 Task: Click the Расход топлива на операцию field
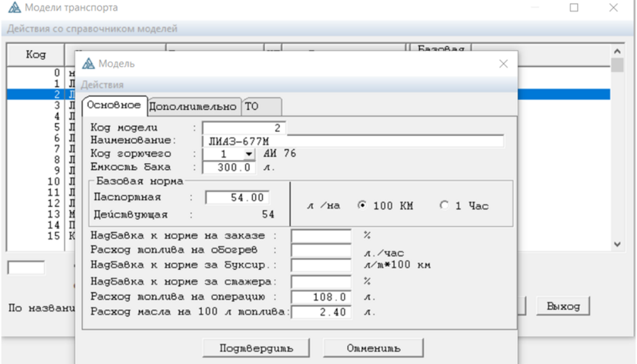pyautogui.click(x=321, y=297)
